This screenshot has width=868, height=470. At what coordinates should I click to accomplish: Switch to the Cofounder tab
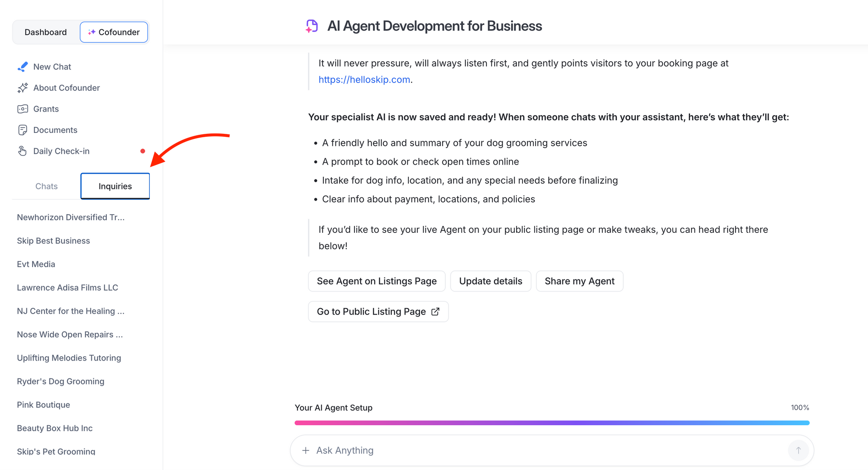(114, 32)
